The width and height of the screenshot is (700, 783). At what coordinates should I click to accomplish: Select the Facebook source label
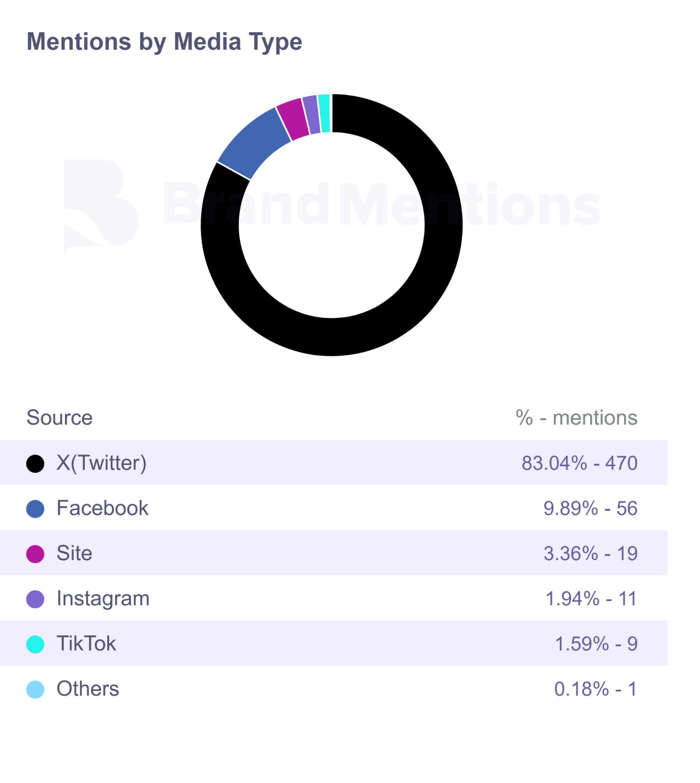[x=103, y=508]
